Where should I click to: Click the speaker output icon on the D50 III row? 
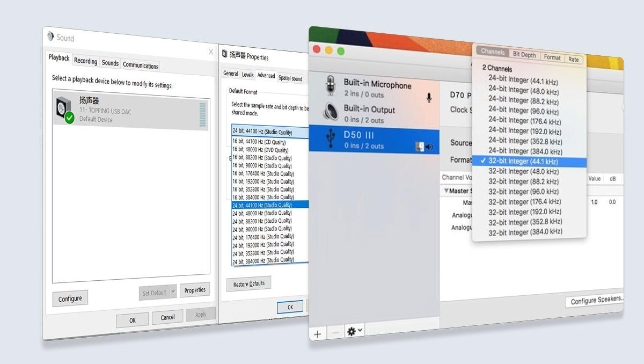point(429,147)
